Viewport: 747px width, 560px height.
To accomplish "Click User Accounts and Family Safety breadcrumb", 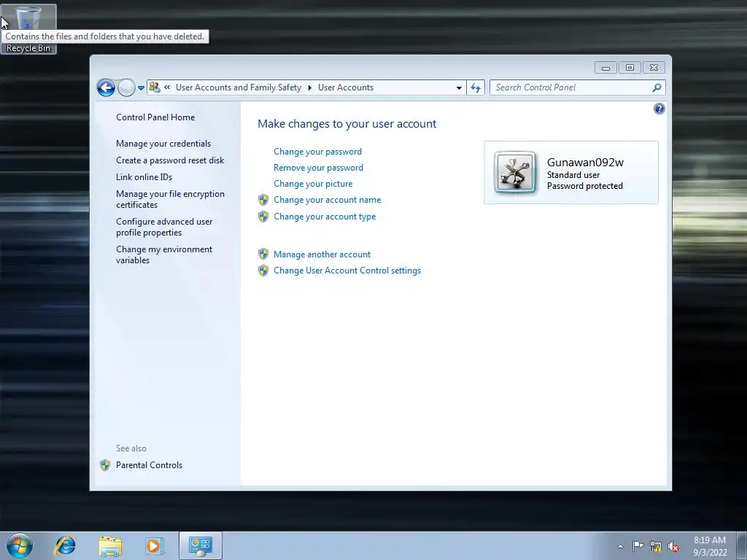I will coord(239,87).
